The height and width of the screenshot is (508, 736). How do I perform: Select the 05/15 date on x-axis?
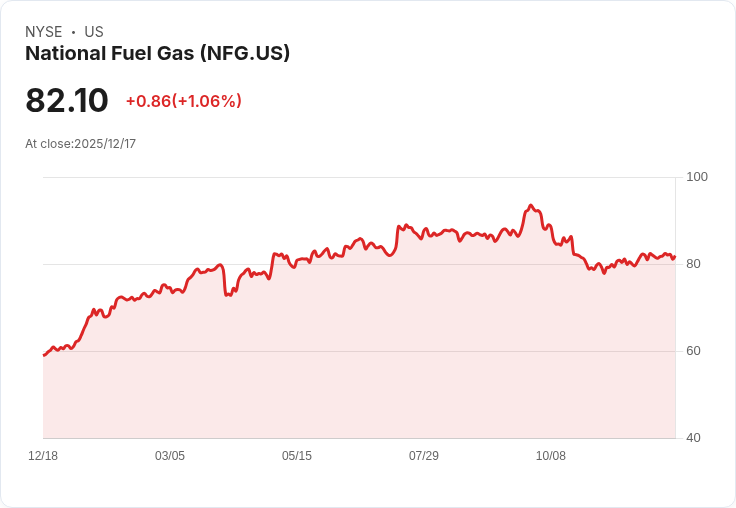coord(297,456)
